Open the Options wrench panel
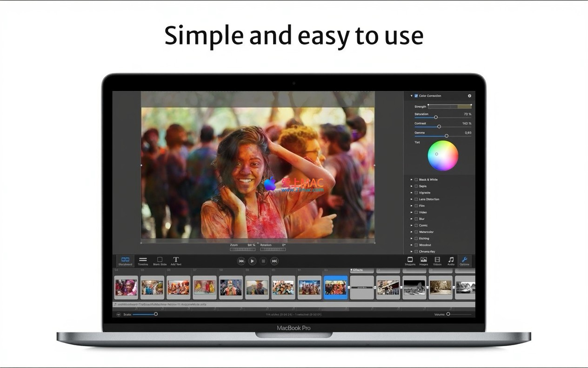The width and height of the screenshot is (588, 368). 464,261
